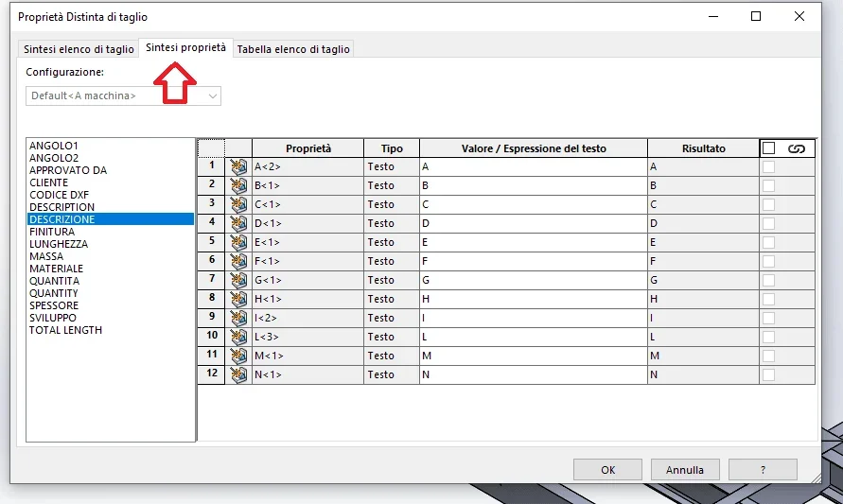This screenshot has height=504, width=843.
Task: Select MATERIALE in the property list
Action: (57, 269)
